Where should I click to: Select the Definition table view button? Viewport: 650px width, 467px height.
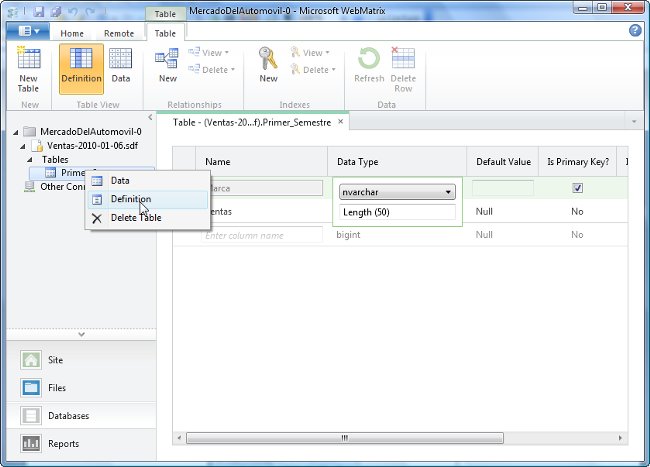(x=81, y=69)
